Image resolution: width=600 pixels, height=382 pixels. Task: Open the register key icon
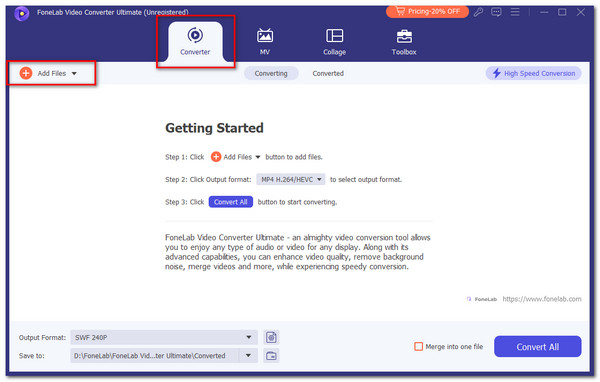pyautogui.click(x=478, y=12)
